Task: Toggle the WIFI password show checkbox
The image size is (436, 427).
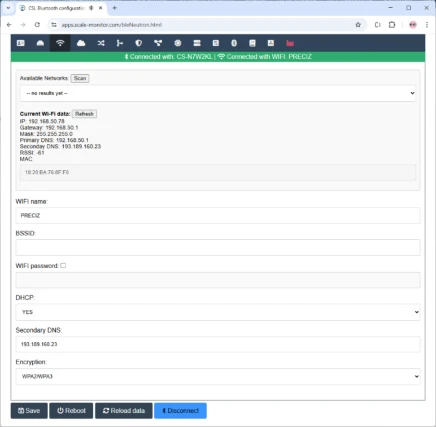Action: click(x=63, y=266)
